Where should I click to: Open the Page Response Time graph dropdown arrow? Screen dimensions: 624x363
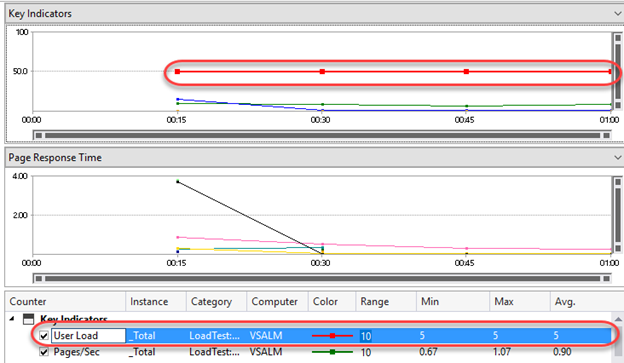618,158
